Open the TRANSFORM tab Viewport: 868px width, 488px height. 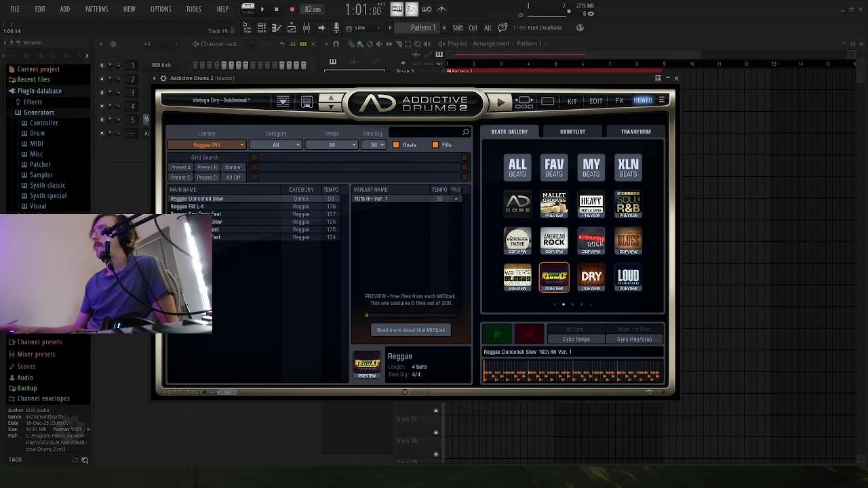(635, 131)
